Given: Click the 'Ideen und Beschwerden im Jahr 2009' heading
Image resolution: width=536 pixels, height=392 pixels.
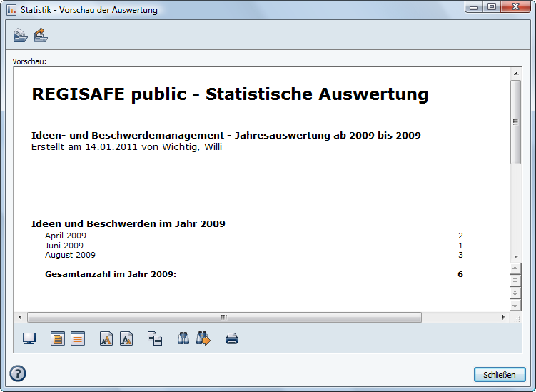Looking at the screenshot, I should [x=128, y=223].
